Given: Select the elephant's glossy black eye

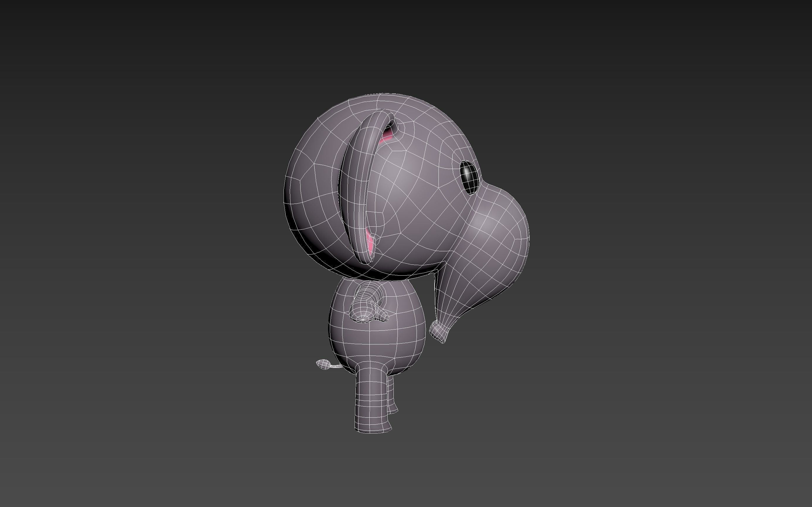Looking at the screenshot, I should pos(469,177).
